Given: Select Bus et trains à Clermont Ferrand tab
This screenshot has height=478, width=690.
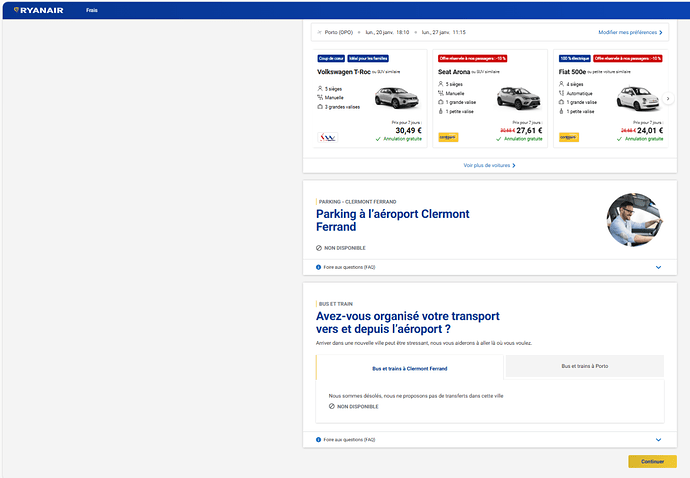Looking at the screenshot, I should (x=410, y=368).
